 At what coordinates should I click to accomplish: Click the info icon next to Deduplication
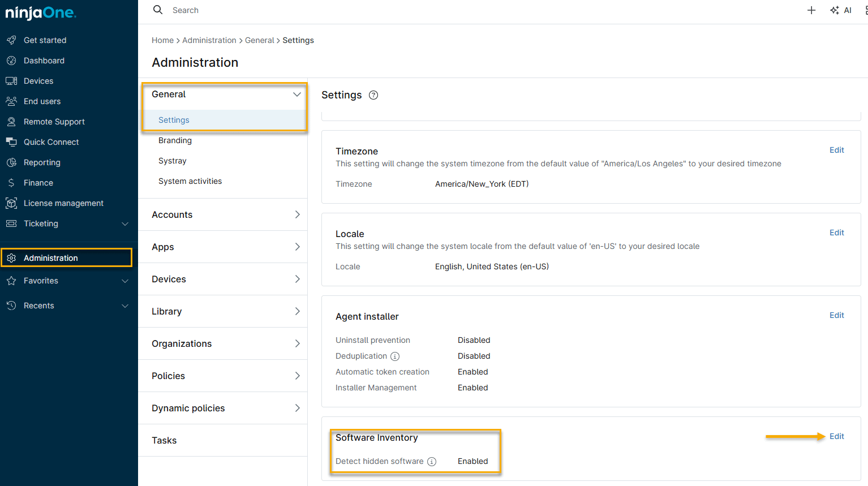pyautogui.click(x=396, y=356)
